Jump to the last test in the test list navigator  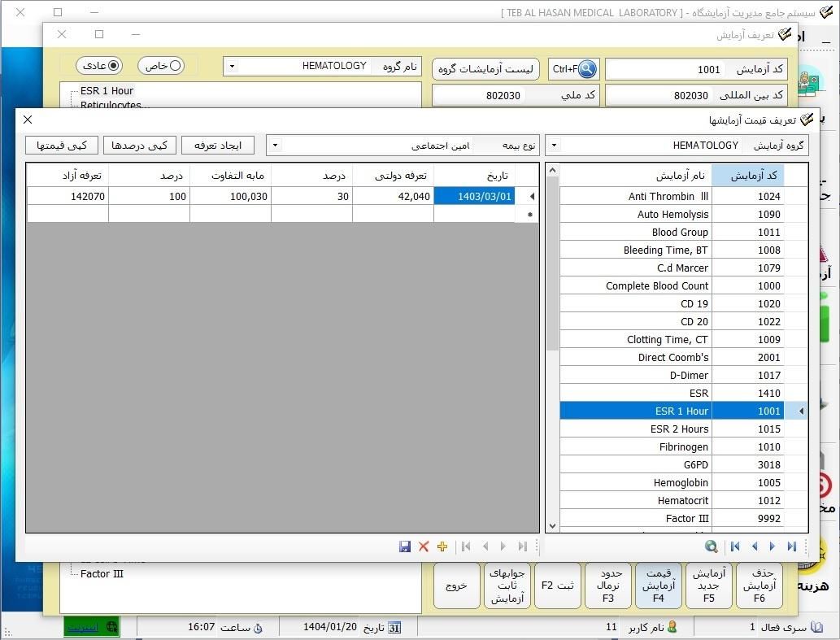[x=791, y=546]
